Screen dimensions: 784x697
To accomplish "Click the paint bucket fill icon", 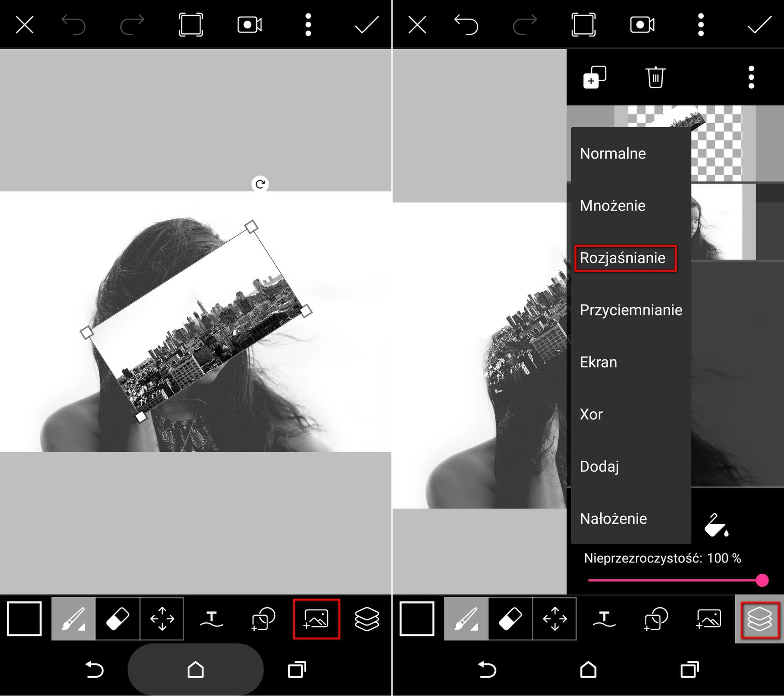I will click(x=717, y=525).
